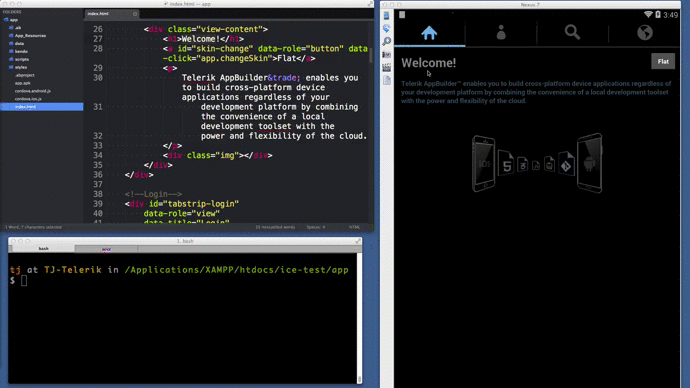The image size is (690, 388).
Task: Tap the Home tab icon in the emulator
Action: pos(429,33)
